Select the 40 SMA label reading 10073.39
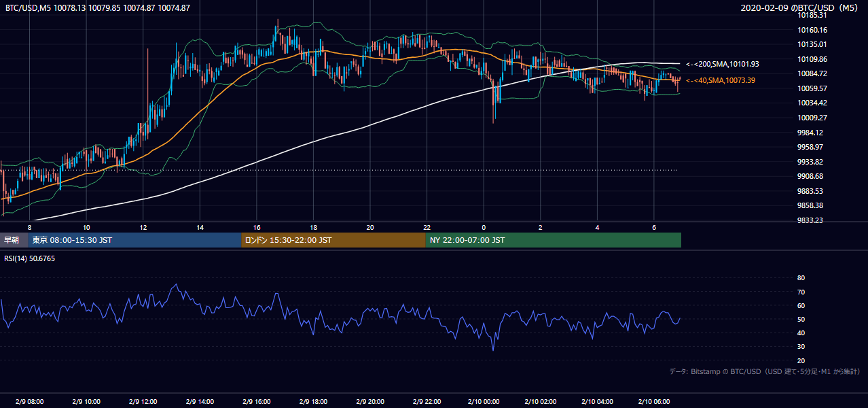This screenshot has width=868, height=408. click(721, 80)
